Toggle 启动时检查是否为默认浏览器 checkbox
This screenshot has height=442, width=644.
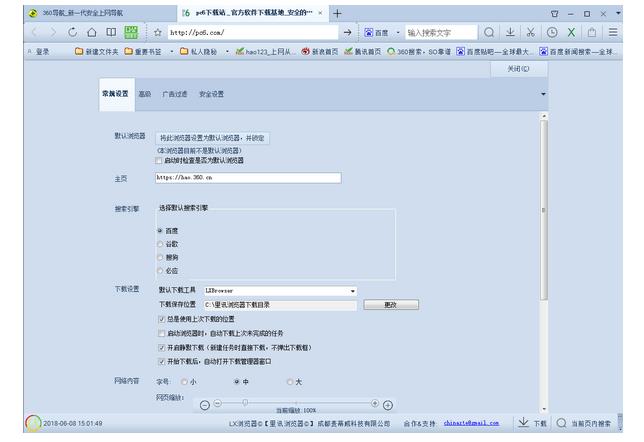pyautogui.click(x=159, y=161)
